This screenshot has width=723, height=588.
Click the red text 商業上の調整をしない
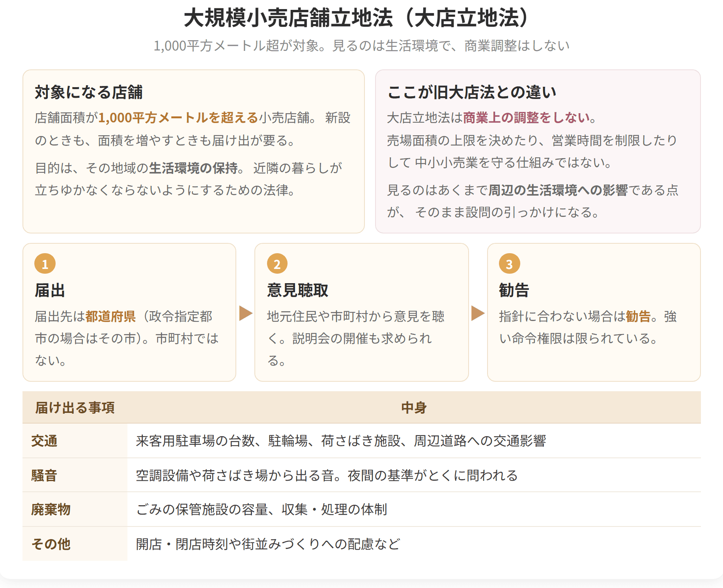point(527,118)
